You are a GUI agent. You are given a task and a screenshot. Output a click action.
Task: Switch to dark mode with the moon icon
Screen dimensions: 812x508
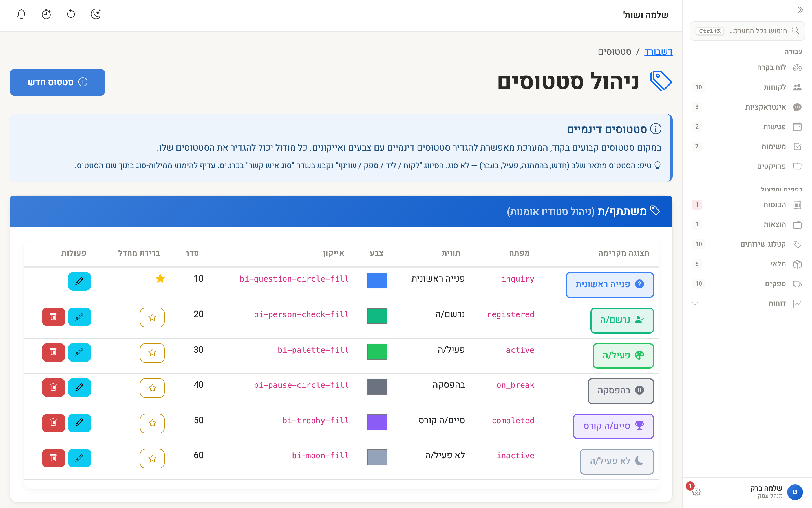pos(96,14)
